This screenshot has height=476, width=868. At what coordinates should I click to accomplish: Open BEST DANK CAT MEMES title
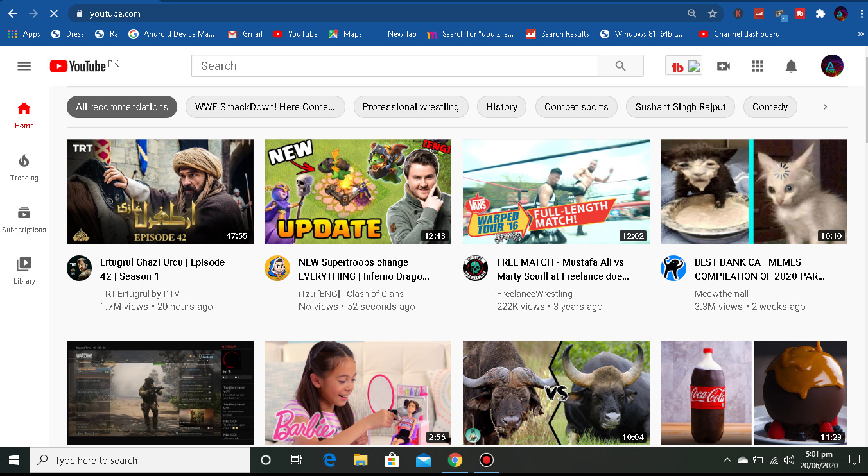[x=759, y=269]
